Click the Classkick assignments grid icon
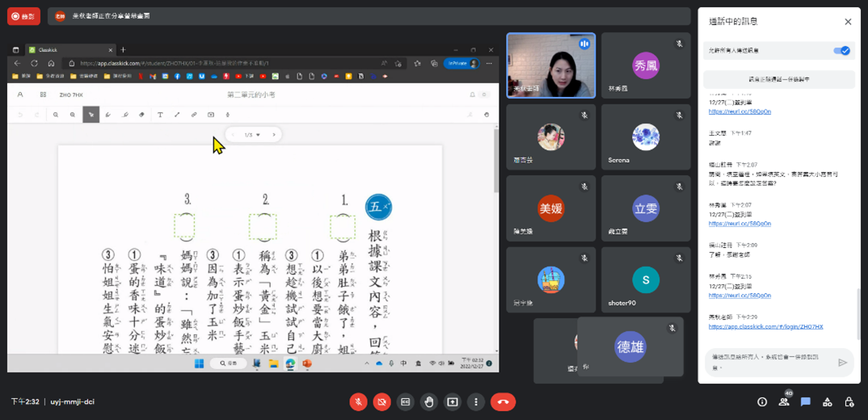This screenshot has height=420, width=868. [x=43, y=94]
